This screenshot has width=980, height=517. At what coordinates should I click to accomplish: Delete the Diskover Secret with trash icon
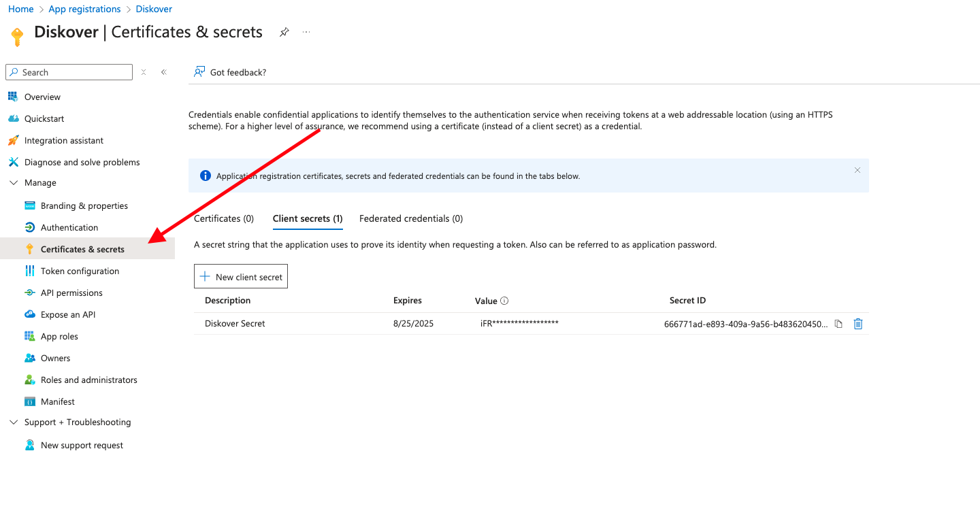point(858,324)
